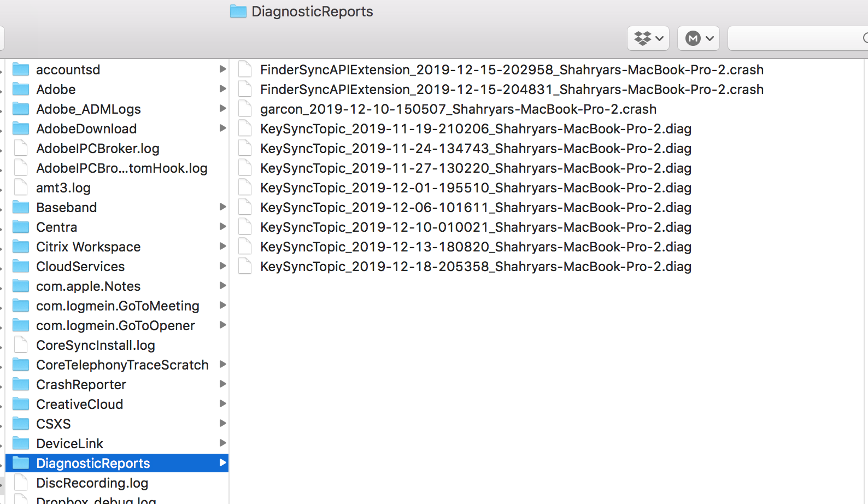
Task: Expand the CrashReporter folder arrow
Action: (222, 384)
